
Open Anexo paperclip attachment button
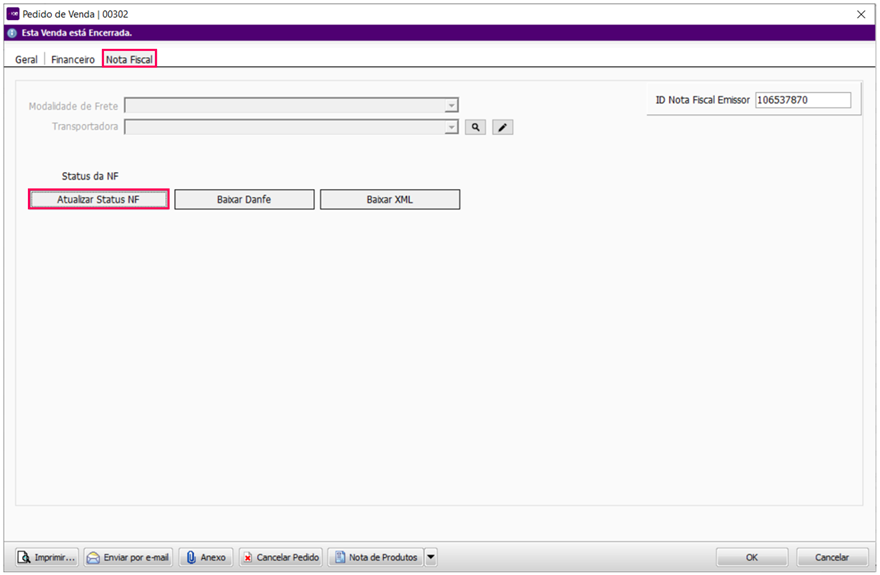click(x=206, y=557)
